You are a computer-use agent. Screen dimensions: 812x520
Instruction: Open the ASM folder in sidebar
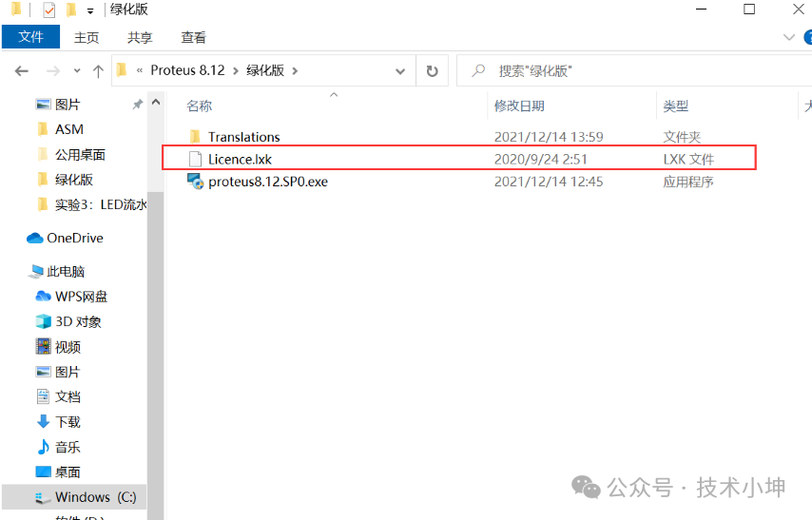(x=69, y=129)
